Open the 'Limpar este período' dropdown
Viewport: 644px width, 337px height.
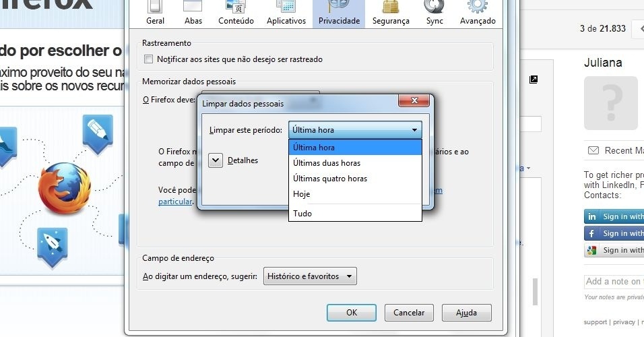[x=355, y=130]
